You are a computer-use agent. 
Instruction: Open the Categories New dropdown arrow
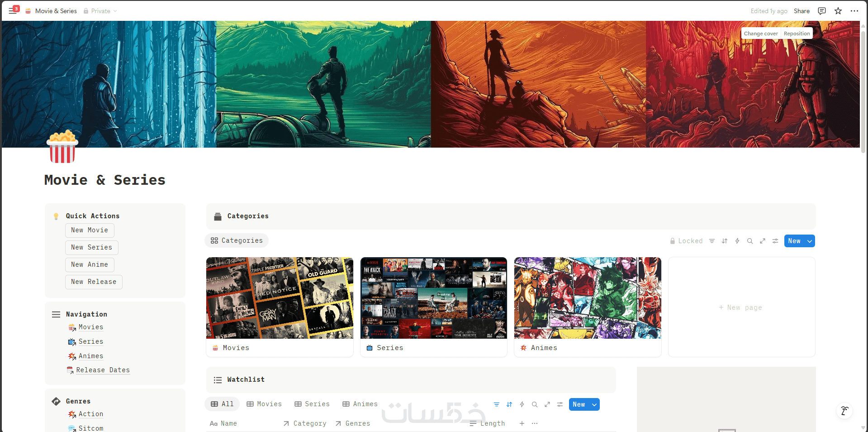click(x=810, y=241)
